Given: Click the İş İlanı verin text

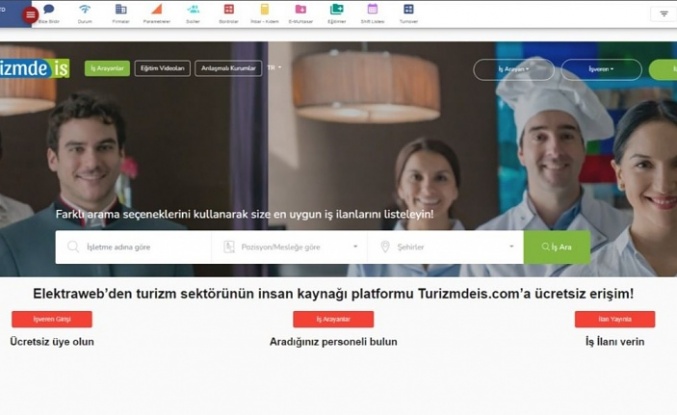Looking at the screenshot, I should (615, 342).
